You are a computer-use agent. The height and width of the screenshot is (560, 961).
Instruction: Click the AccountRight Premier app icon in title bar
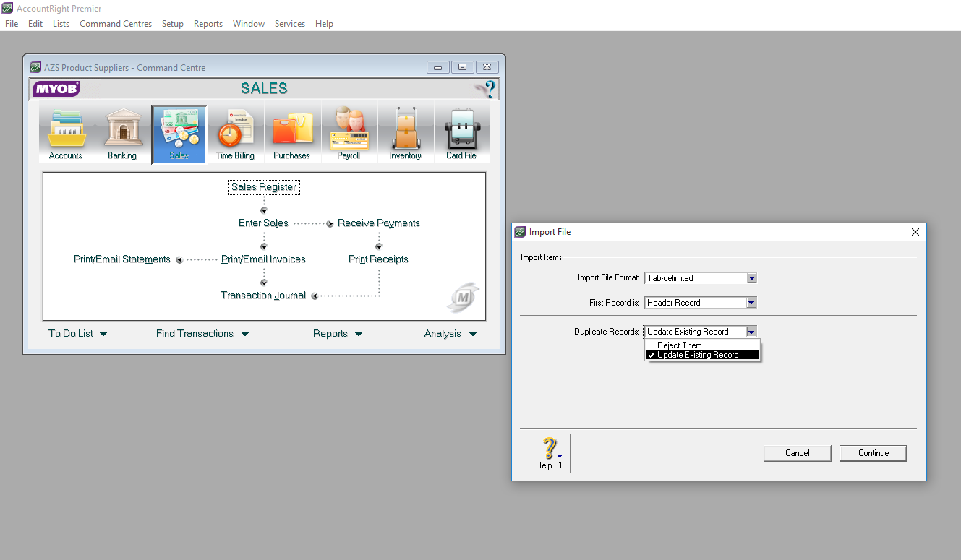7,9
